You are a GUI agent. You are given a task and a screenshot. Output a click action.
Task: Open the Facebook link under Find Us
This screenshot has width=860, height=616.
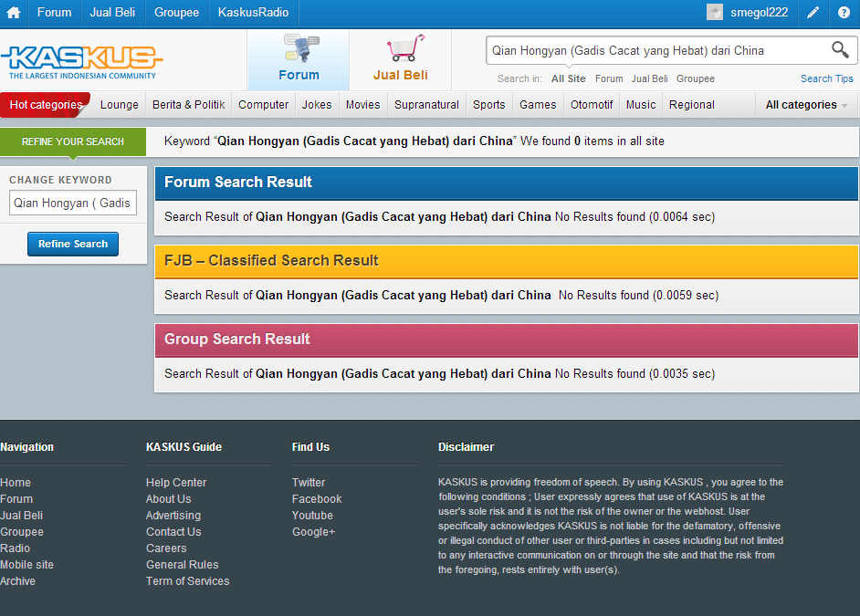[x=317, y=498]
